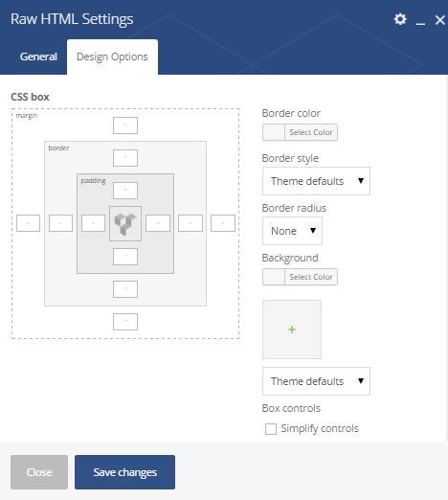Click the Border color swatch preview

[274, 132]
